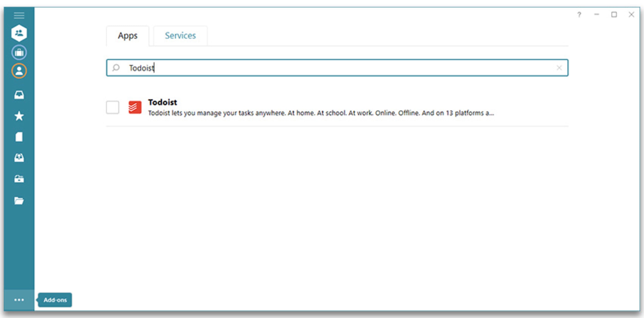Enable the Todoist integration checkbox
Image resolution: width=644 pixels, height=318 pixels.
point(113,107)
